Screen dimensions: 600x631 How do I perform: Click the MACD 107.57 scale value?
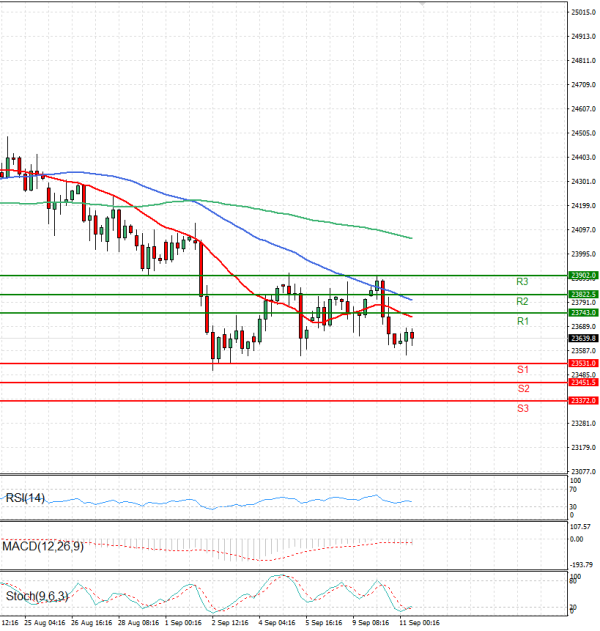(581, 527)
